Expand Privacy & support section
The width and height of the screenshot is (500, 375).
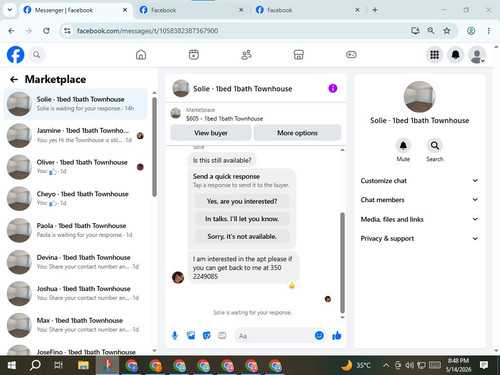(419, 238)
